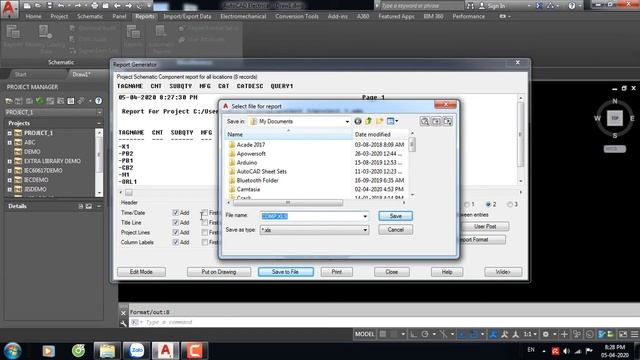This screenshot has width=640, height=360.
Task: Open the Conversion Tools ribbon tab
Action: tap(297, 16)
